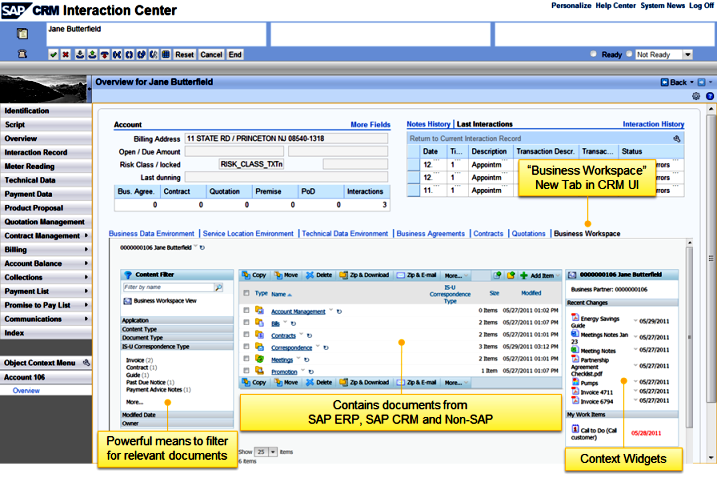Click the Energy Savings Guide PDF icon
The height and width of the screenshot is (478, 717).
click(575, 317)
